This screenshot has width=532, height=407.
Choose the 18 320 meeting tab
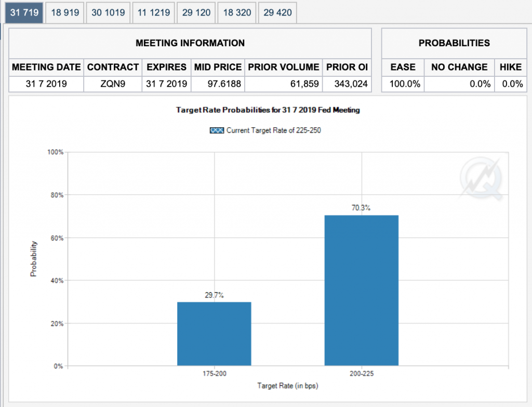237,12
